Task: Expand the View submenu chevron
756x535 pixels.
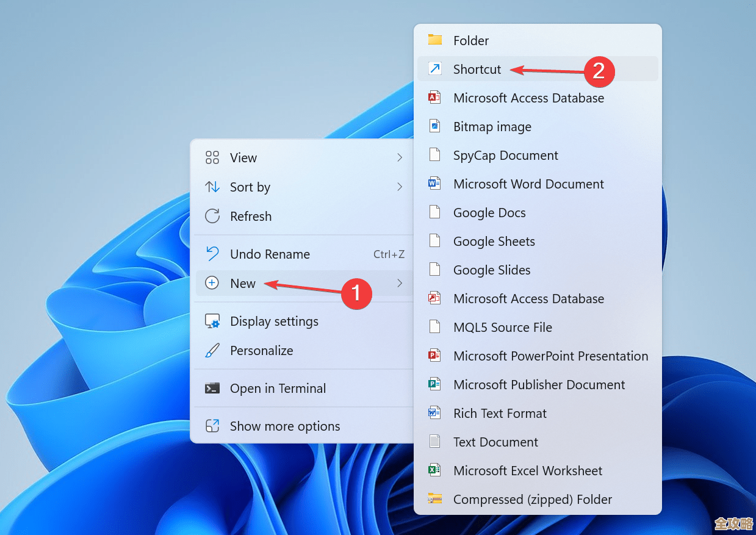Action: click(400, 157)
